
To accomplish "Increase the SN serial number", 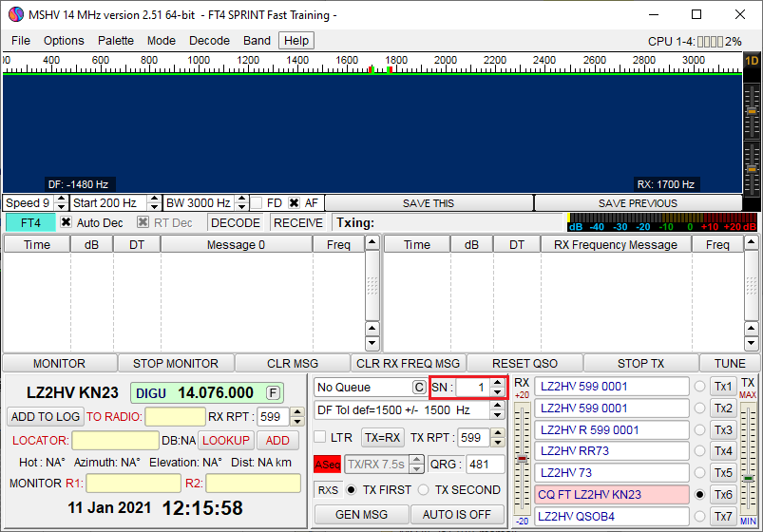I will click(x=497, y=383).
